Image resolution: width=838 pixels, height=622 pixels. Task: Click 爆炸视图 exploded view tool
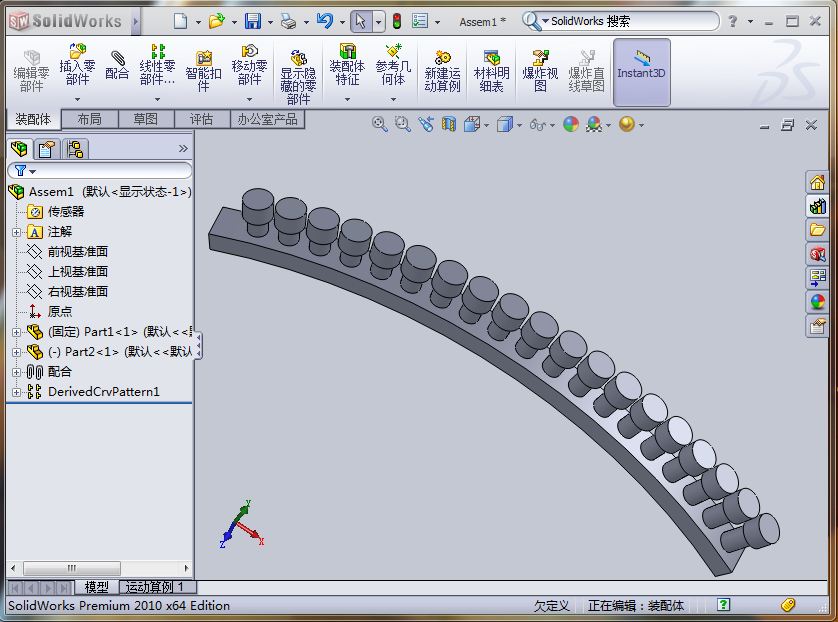tap(540, 72)
